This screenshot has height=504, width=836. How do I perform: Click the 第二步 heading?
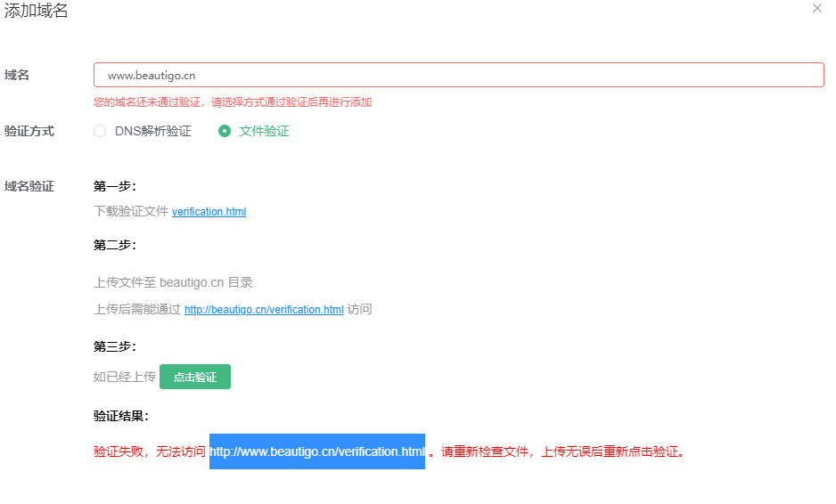114,245
